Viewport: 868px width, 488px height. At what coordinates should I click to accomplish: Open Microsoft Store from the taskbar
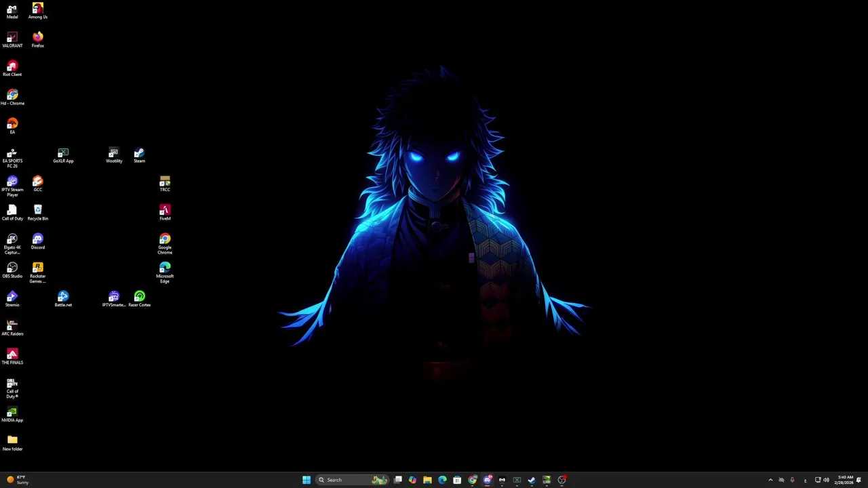point(457,480)
